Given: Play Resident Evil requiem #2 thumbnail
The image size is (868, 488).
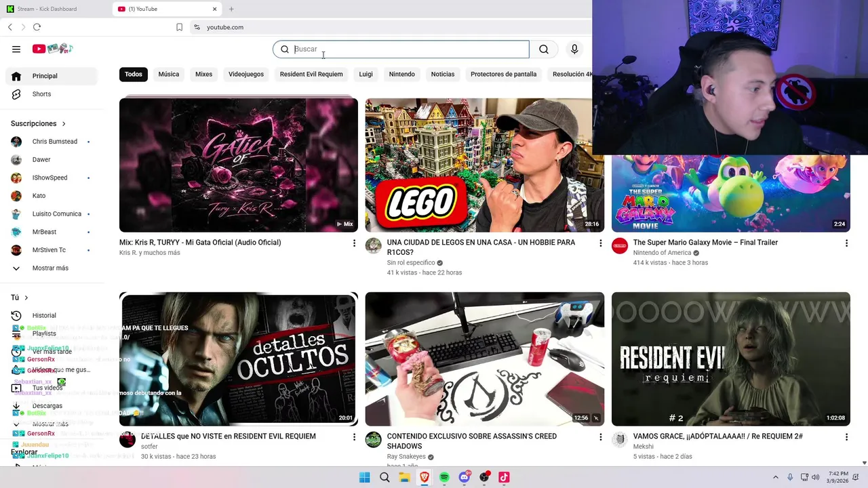Looking at the screenshot, I should click(x=731, y=359).
